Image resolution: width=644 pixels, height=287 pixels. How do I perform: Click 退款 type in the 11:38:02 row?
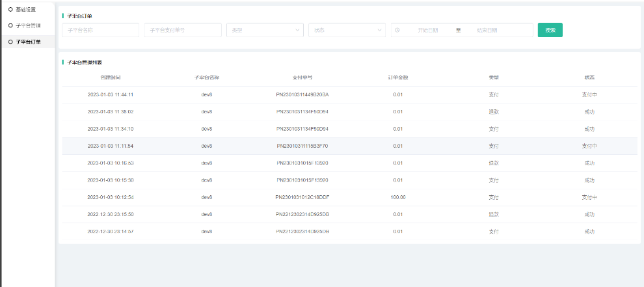pos(494,112)
